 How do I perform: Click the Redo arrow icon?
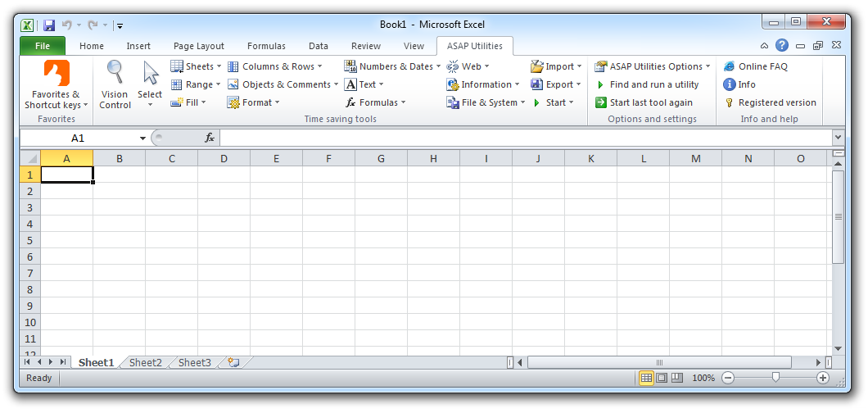coord(93,25)
